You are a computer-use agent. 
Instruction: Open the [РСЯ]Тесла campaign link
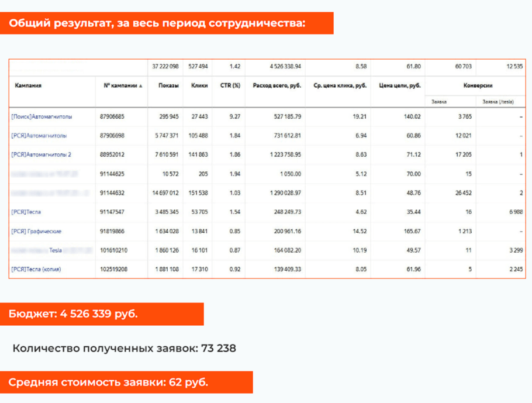(26, 212)
